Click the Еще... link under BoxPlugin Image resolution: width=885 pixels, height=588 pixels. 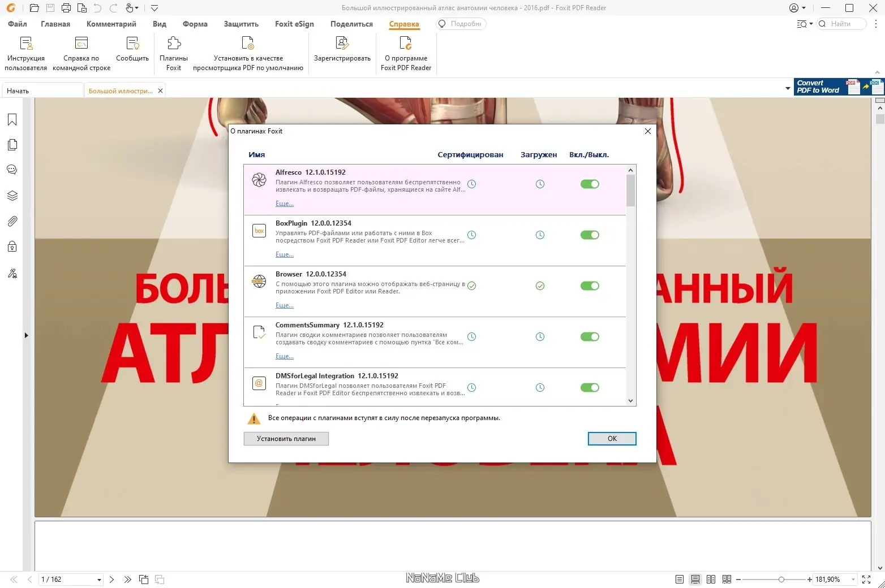[285, 254]
